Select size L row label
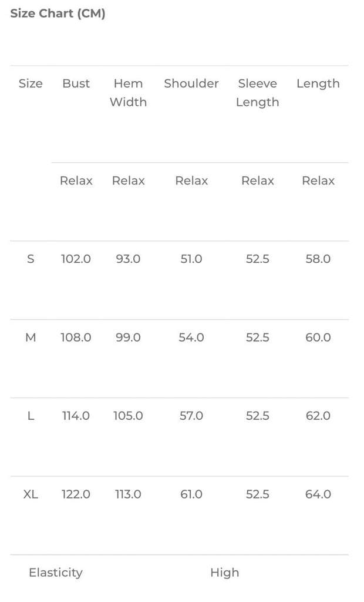This screenshot has width=364, height=602. 31,416
